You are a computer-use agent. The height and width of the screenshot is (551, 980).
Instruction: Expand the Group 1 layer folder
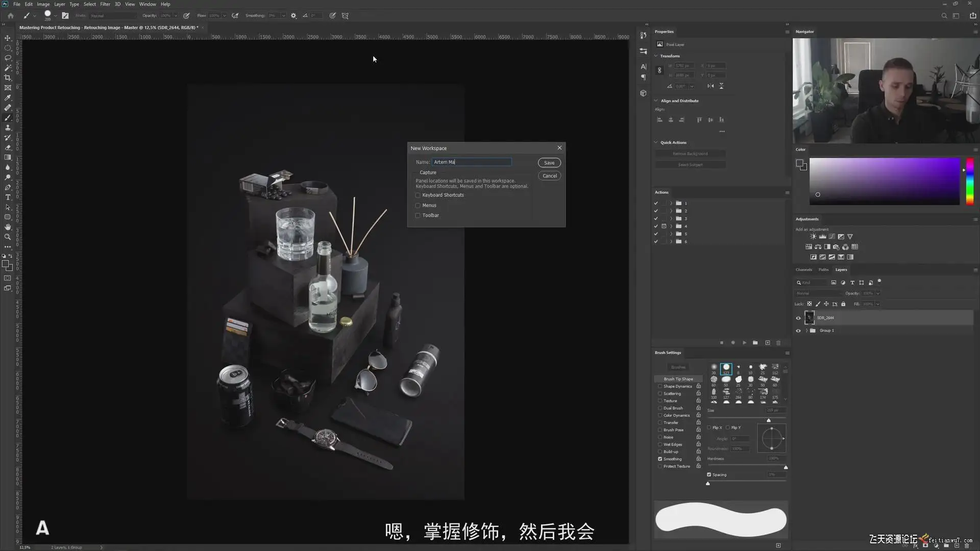806,331
